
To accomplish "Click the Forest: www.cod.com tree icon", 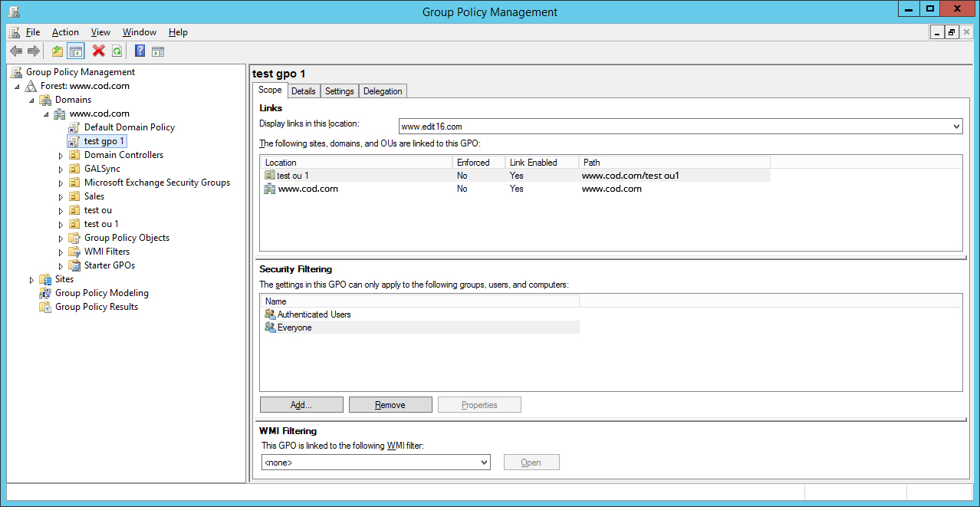I will (31, 86).
